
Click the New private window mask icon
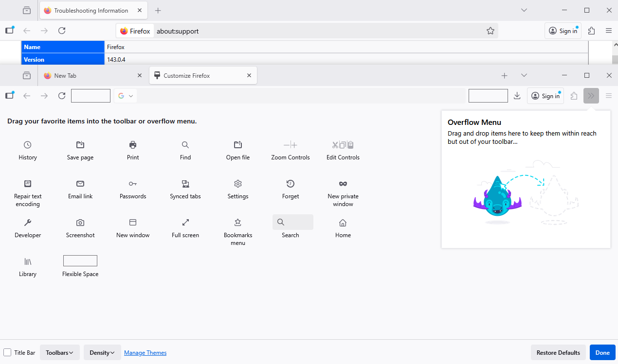[x=343, y=184]
